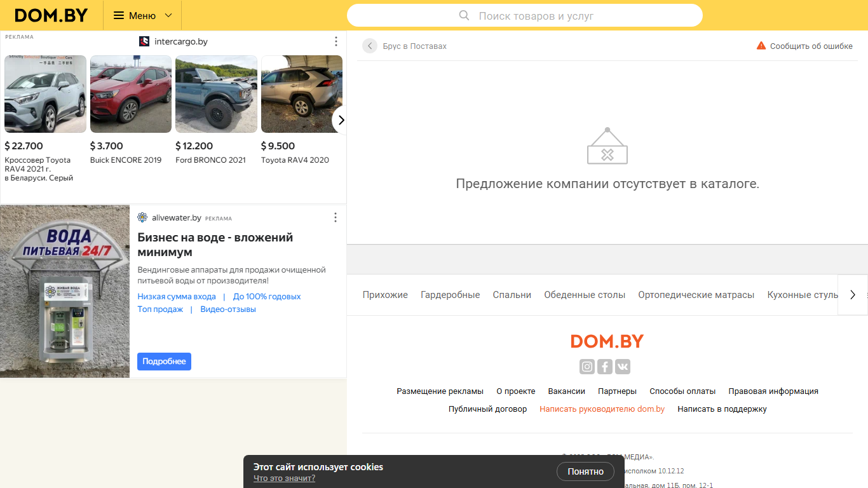The width and height of the screenshot is (868, 488).
Task: Click the Топ продаж link
Action: 160,309
